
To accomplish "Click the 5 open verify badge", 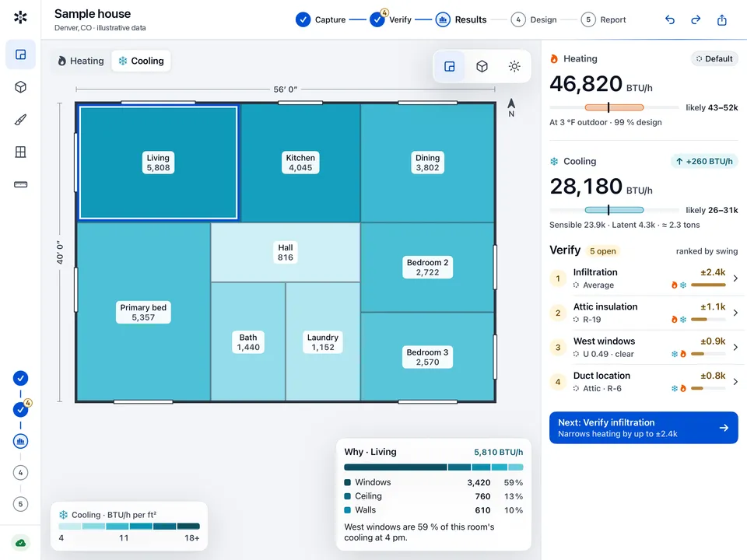I will [602, 251].
